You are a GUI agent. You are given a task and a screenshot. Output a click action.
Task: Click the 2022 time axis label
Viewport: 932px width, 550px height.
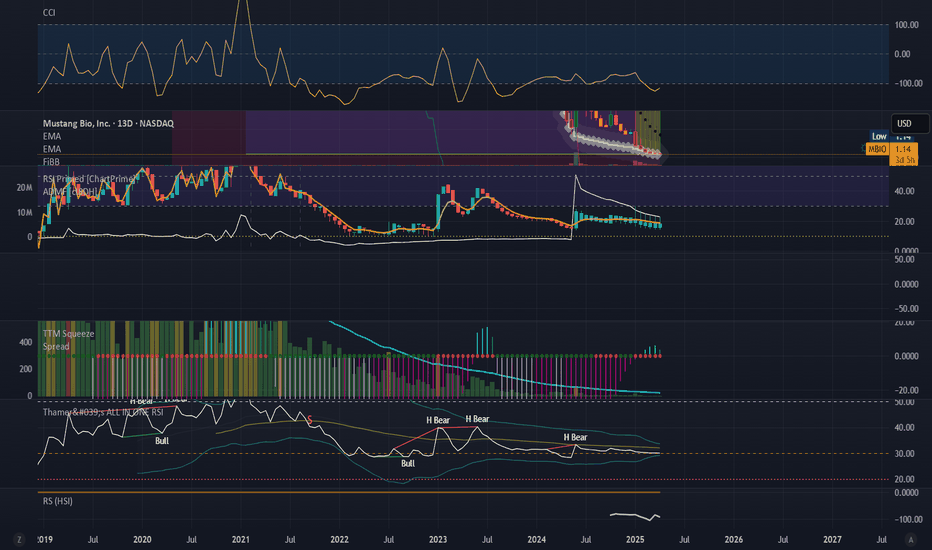339,540
